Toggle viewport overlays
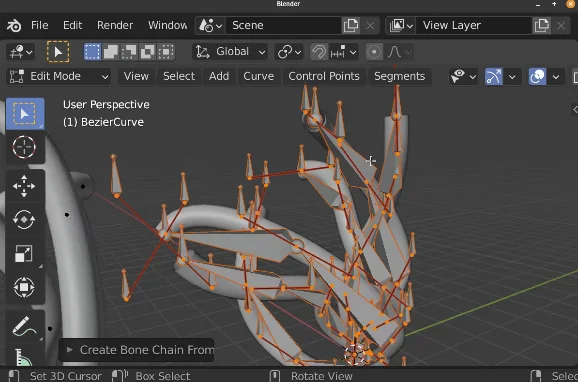 point(537,77)
